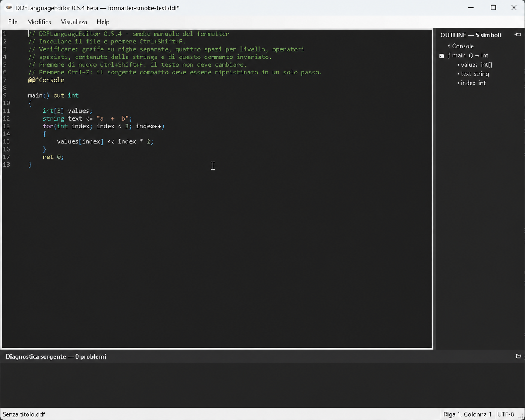Click the @@*Console line in editor

click(x=46, y=80)
